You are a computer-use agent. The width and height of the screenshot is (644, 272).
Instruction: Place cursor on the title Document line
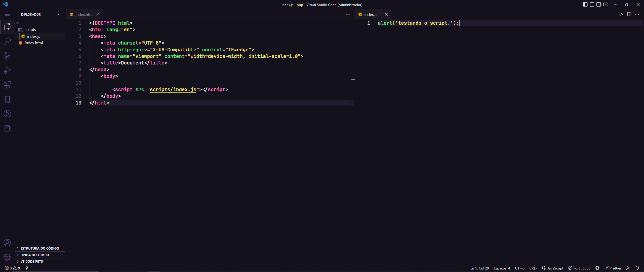[134, 63]
